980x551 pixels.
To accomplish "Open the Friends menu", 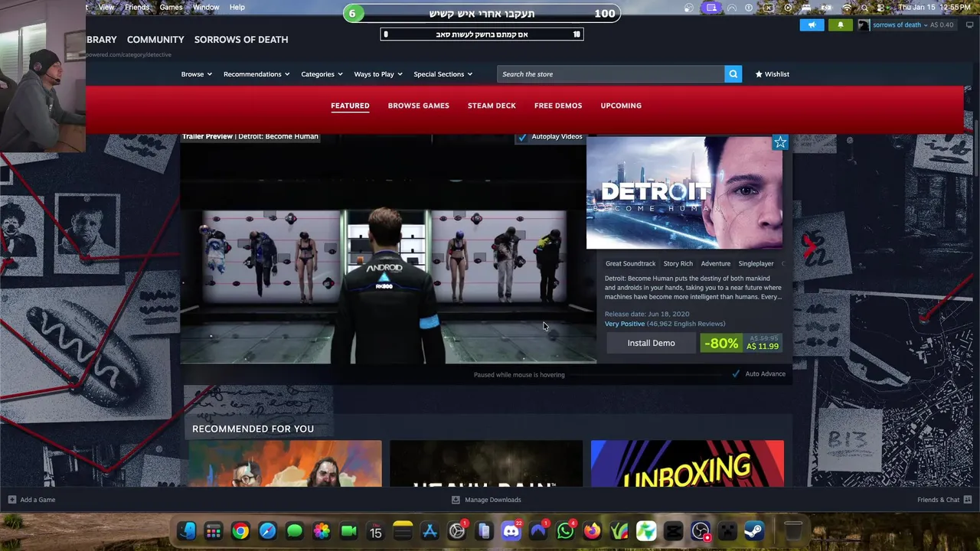I will [x=137, y=8].
